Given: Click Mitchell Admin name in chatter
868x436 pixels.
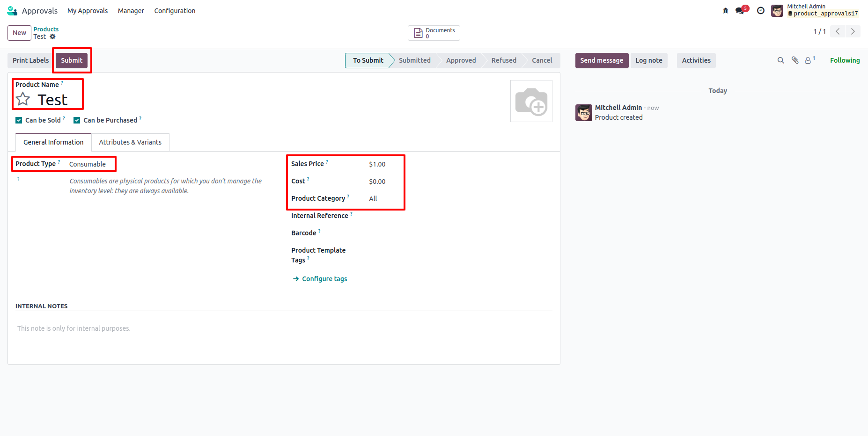Looking at the screenshot, I should (618, 108).
